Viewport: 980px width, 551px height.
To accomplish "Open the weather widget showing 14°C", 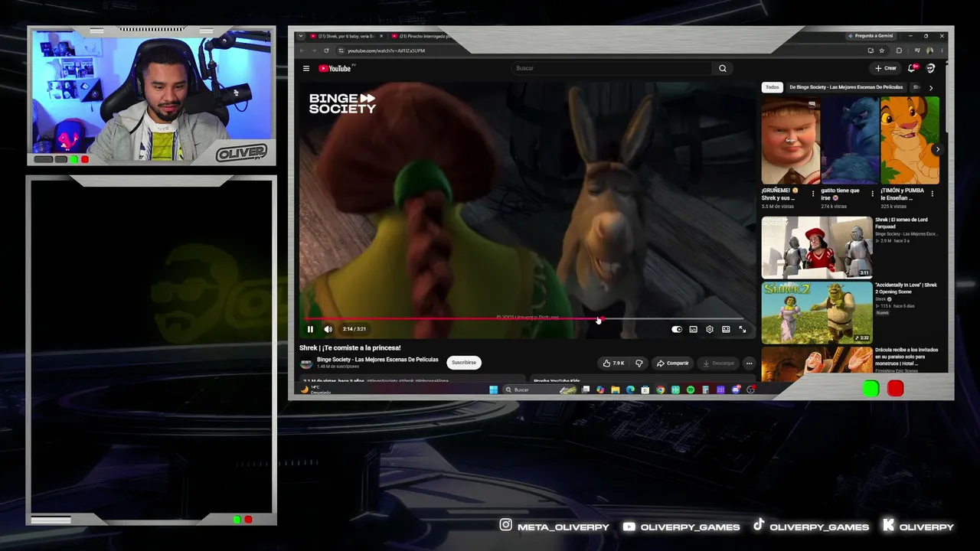I will 315,390.
